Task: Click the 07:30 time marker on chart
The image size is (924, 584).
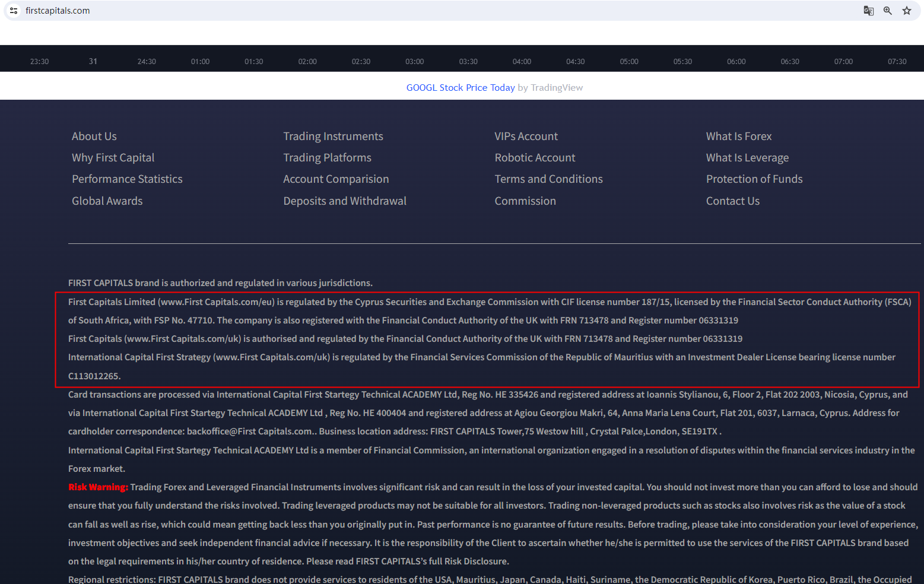Action: pyautogui.click(x=897, y=62)
